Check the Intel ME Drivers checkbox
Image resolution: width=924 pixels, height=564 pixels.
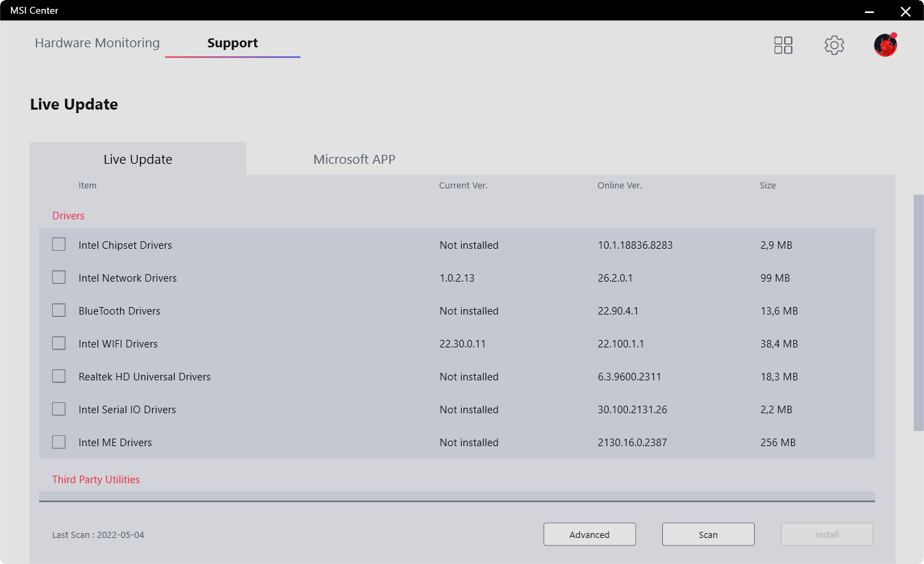(x=59, y=442)
